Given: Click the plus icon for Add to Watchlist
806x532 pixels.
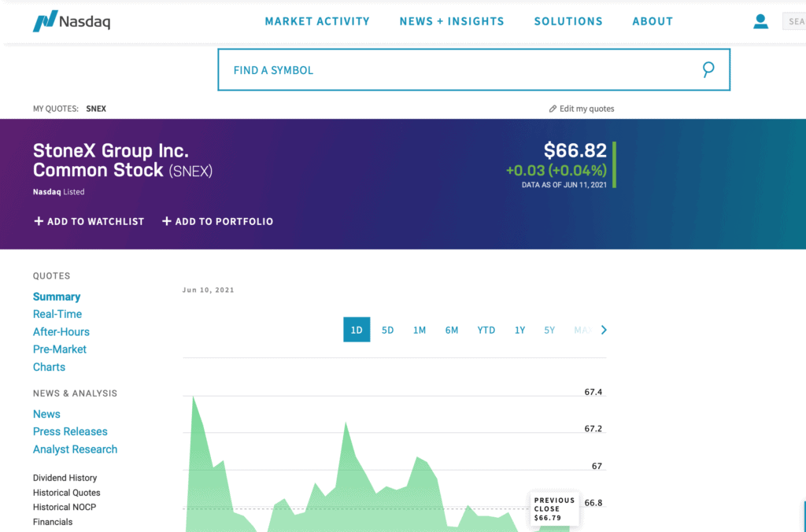Looking at the screenshot, I should tap(39, 221).
